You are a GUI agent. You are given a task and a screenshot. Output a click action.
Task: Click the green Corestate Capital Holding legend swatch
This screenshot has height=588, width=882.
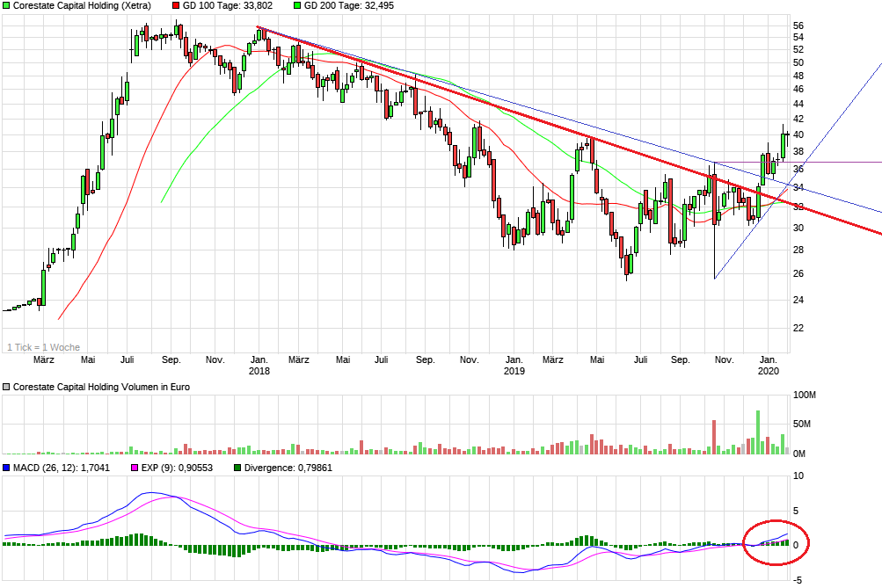coord(6,5)
